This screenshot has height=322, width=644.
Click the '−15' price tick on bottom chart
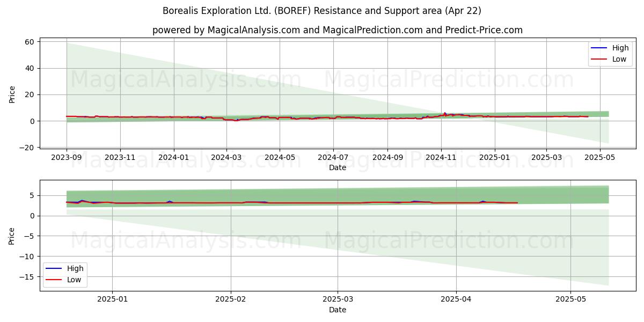(x=27, y=277)
